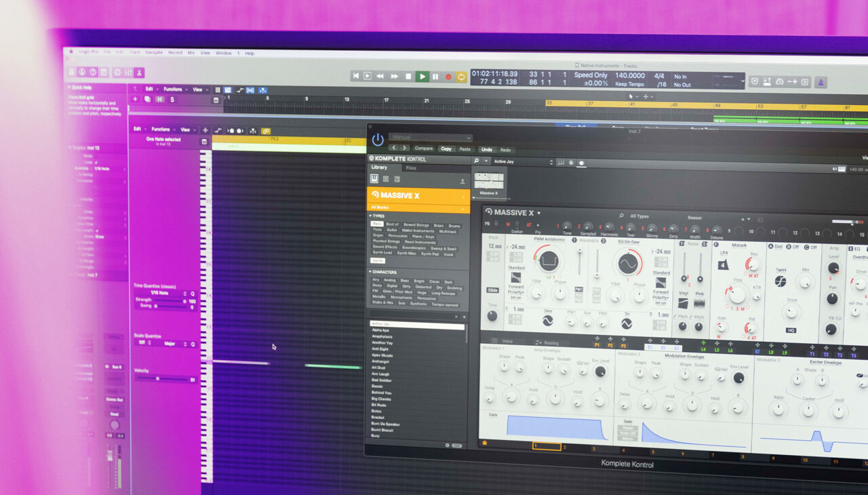Select the Amphetyasis preset in the list

(383, 337)
